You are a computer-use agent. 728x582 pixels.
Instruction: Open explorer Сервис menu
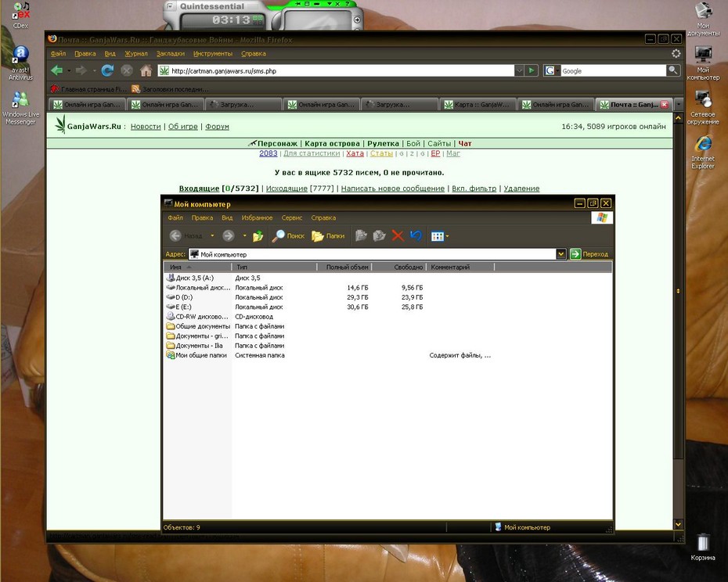[291, 217]
